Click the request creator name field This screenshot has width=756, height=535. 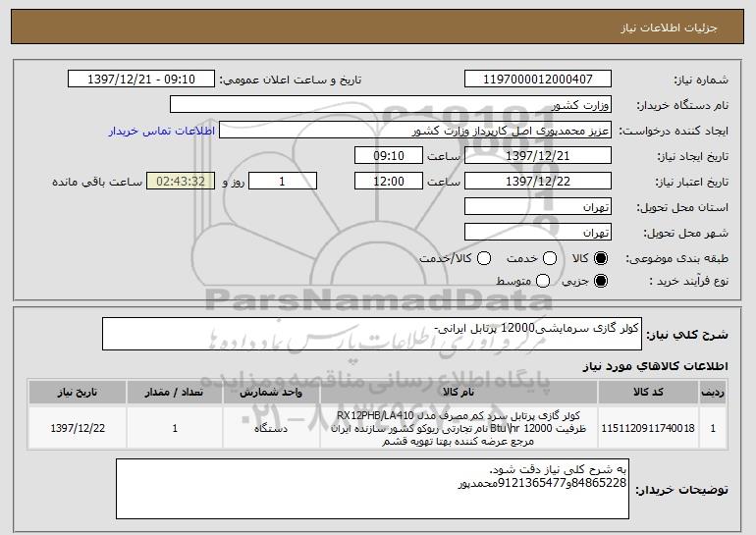[x=415, y=131]
